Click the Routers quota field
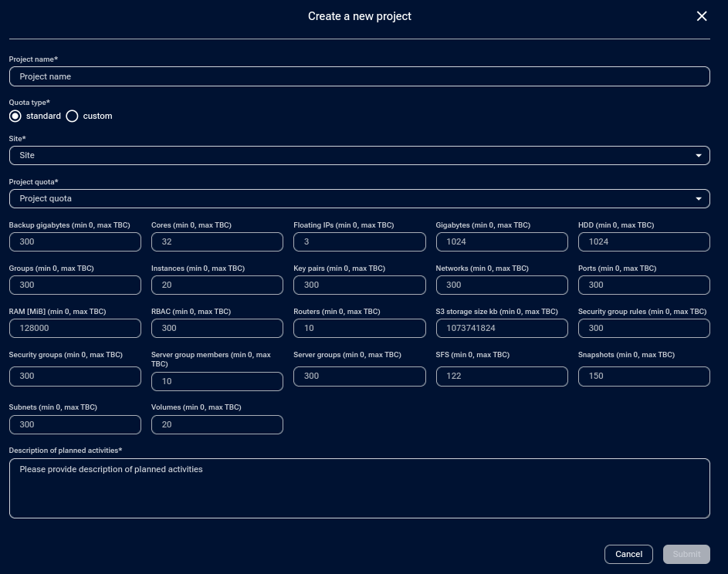728x574 pixels. coord(359,328)
